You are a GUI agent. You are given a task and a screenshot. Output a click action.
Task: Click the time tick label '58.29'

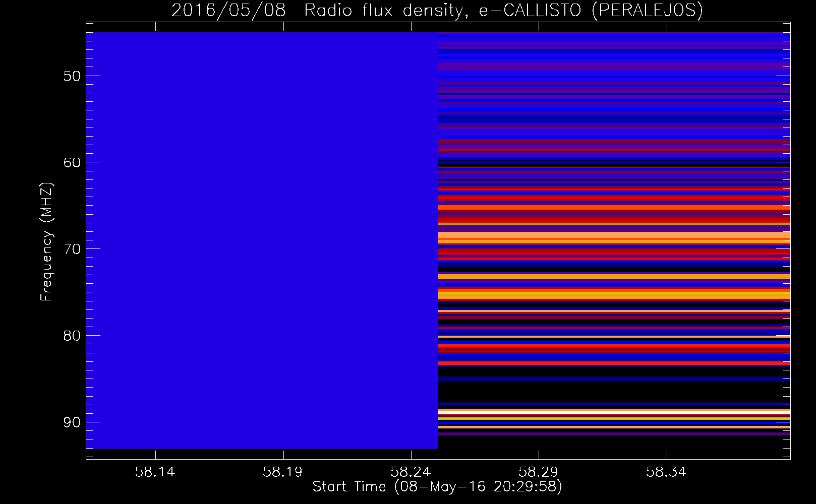click(x=539, y=472)
